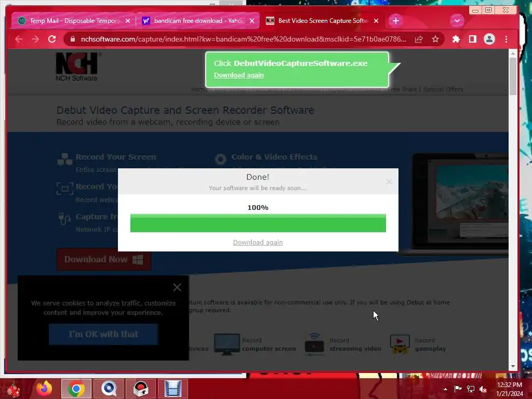Click the Record Your Screen feature icon

click(65, 158)
